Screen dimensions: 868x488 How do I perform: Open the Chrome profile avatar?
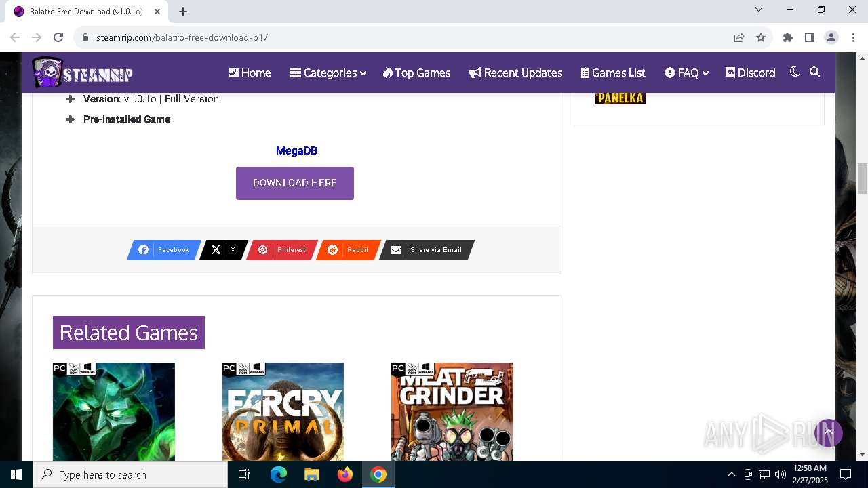[831, 37]
